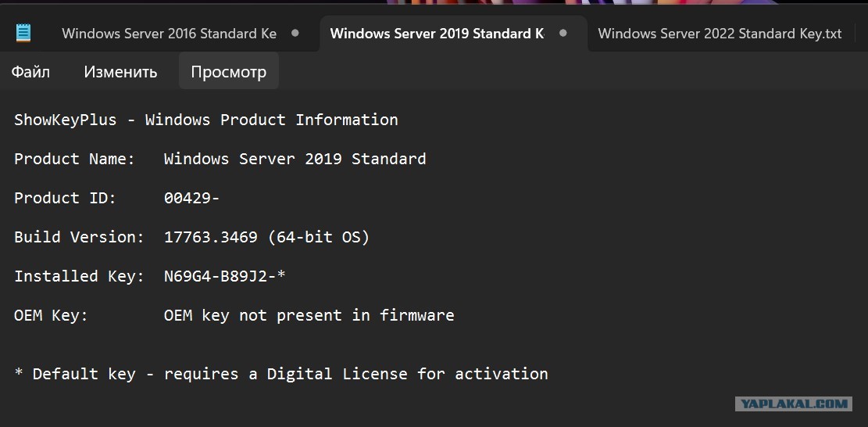Click the installed key N69G4-B89J2-* text
The image size is (868, 427).
225,276
